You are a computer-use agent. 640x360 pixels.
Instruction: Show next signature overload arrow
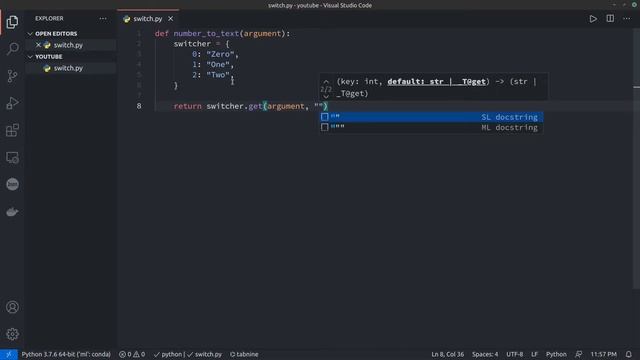326,97
